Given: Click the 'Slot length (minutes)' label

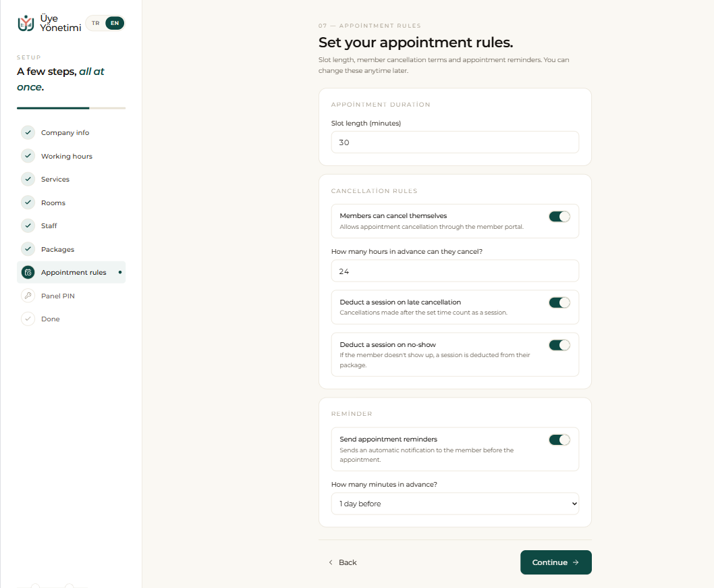Looking at the screenshot, I should [366, 124].
